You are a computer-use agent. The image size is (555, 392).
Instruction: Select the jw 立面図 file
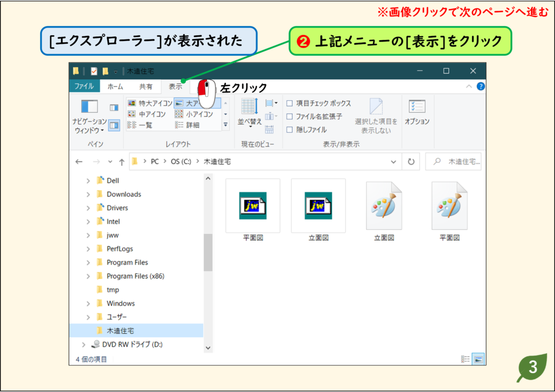pyautogui.click(x=318, y=211)
